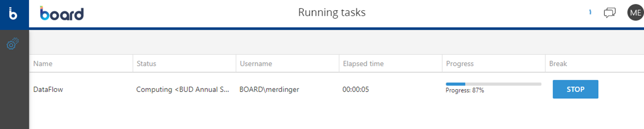The image size is (644, 129).
Task: Click the Status column header
Action: coord(146,63)
